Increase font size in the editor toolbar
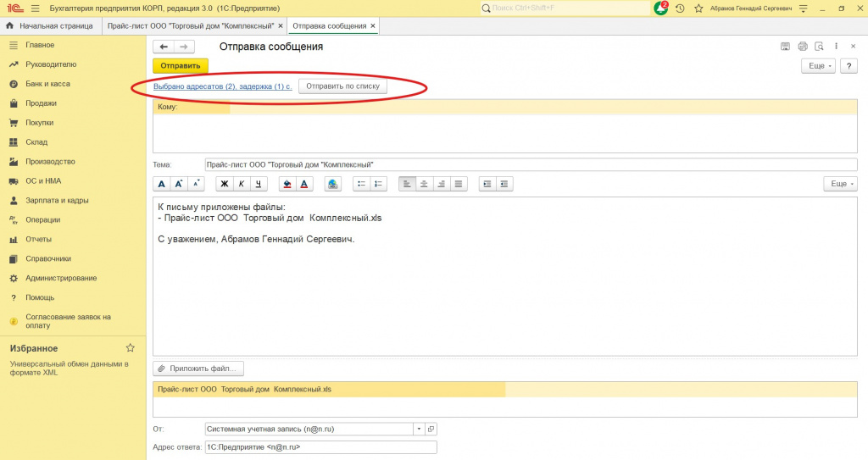868x460 pixels. point(179,184)
